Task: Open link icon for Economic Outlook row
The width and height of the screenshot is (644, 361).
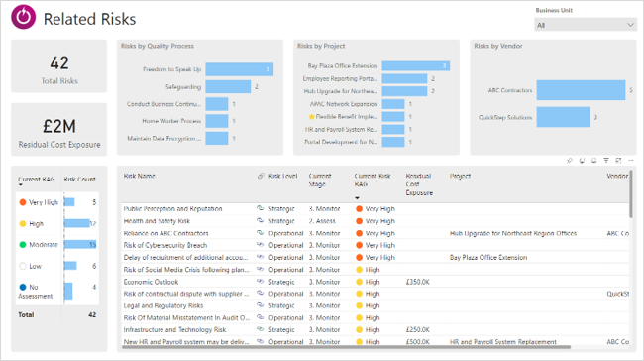Action: [260, 282]
